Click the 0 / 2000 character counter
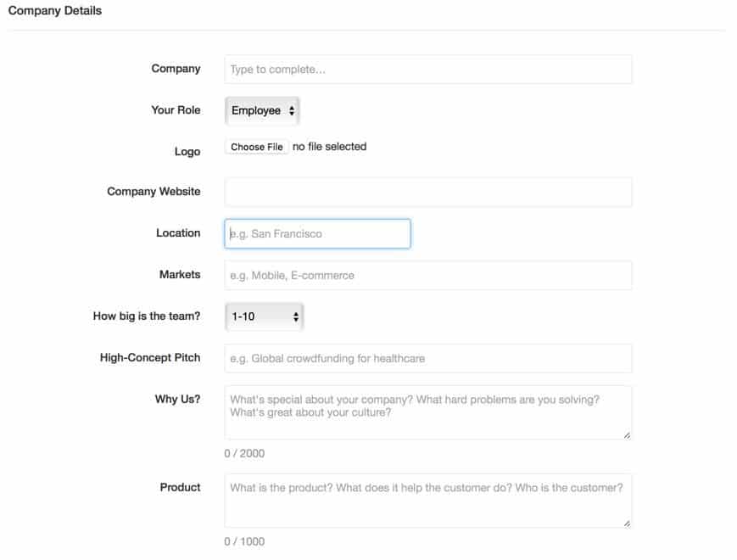The height and width of the screenshot is (560, 737). (x=244, y=453)
